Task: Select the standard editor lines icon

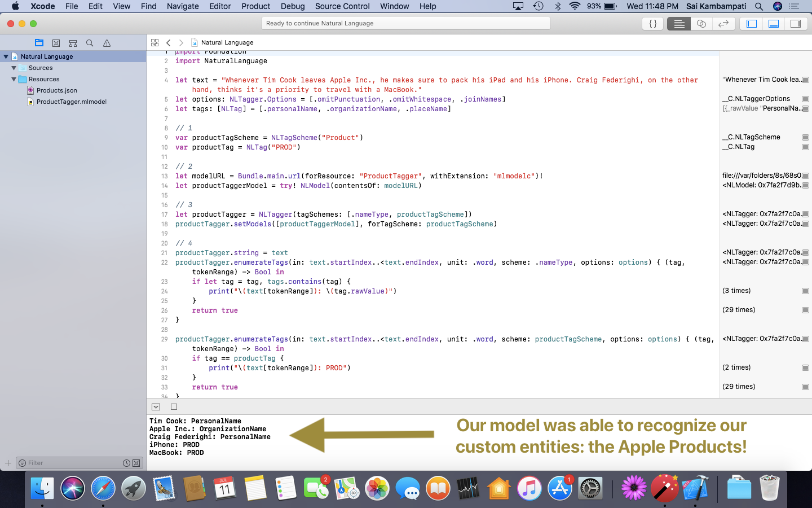Action: [678, 24]
